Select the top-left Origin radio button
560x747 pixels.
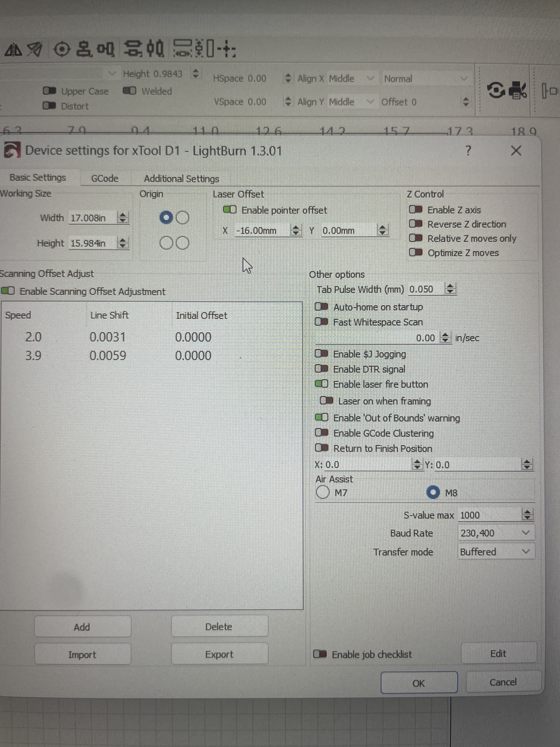point(166,218)
